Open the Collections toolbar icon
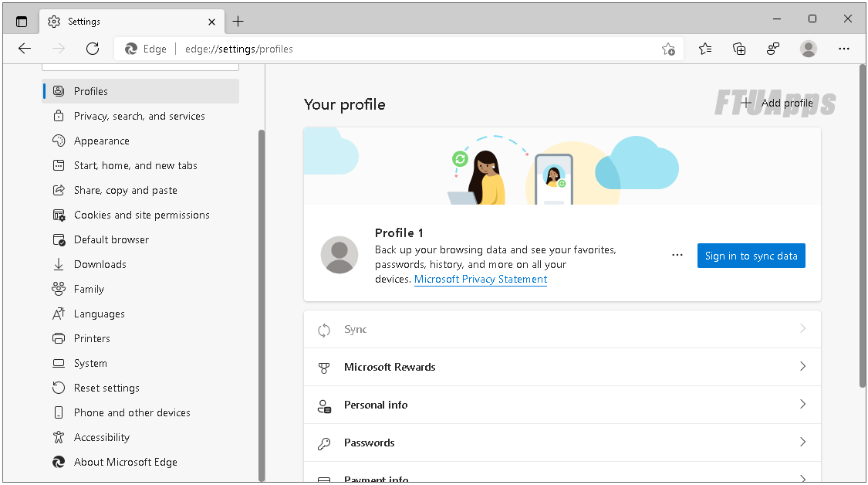The height and width of the screenshot is (485, 868). (x=739, y=49)
